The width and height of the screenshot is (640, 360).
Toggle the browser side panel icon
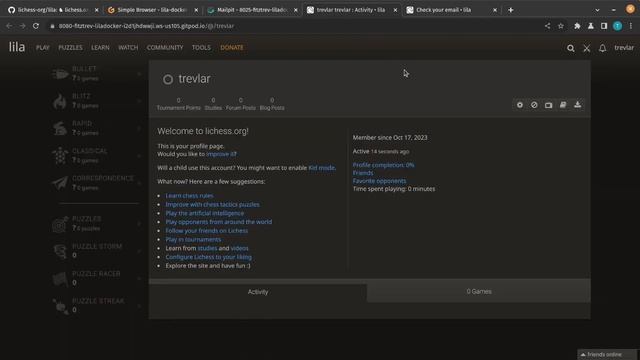point(604,26)
